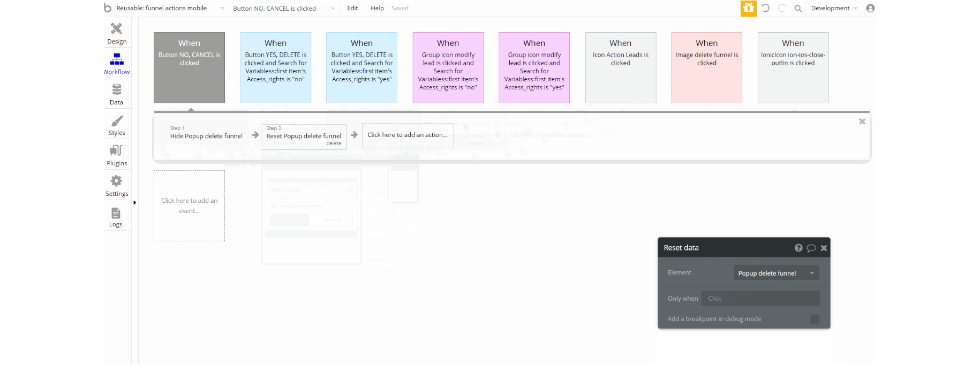Open the Logs document icon
Image resolution: width=980 pixels, height=366 pixels.
click(116, 213)
